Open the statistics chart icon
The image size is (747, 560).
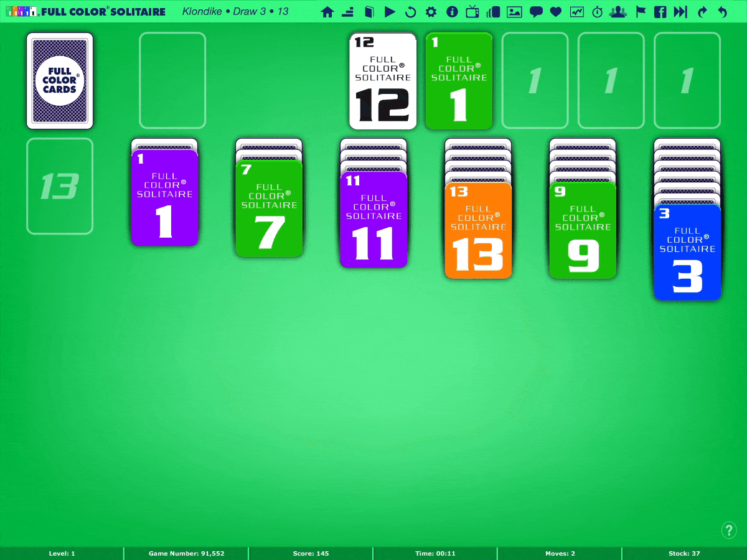577,12
